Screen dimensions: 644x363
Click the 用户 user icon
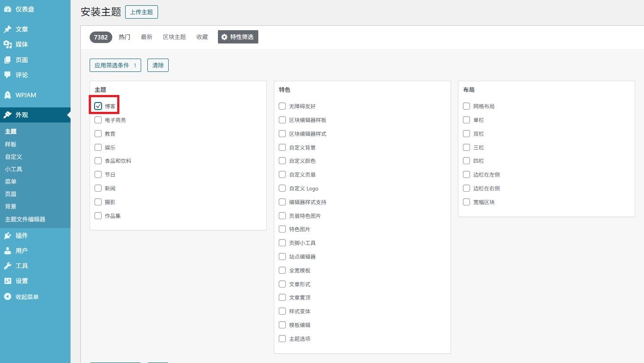coord(8,251)
